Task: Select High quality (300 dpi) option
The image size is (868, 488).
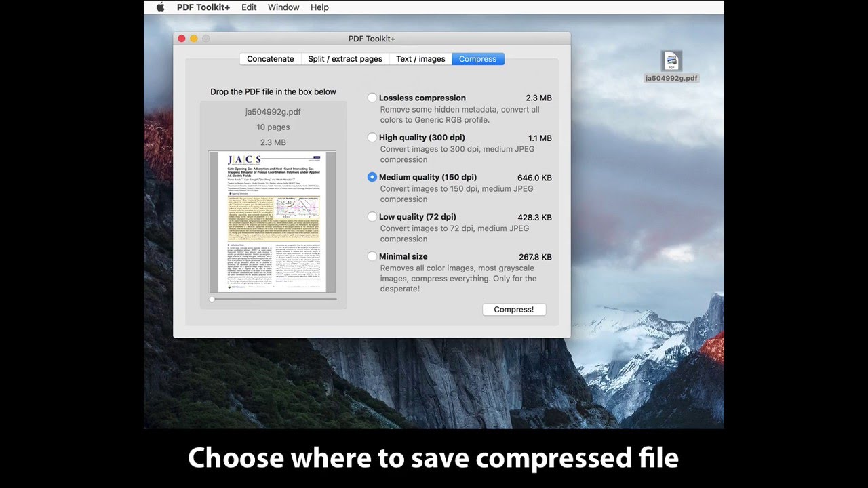Action: tap(372, 138)
